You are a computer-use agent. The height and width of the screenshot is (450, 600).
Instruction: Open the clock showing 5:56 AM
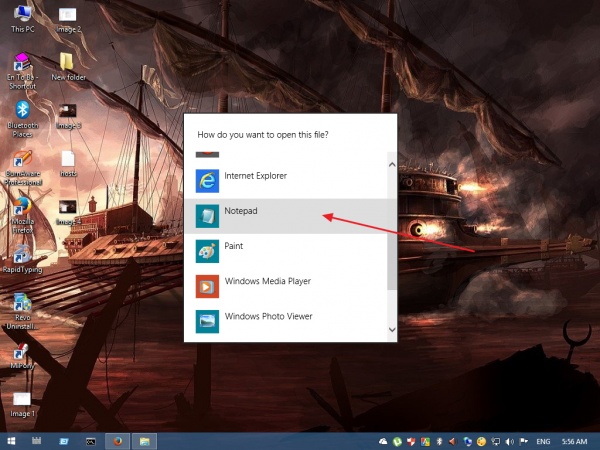[x=577, y=440]
